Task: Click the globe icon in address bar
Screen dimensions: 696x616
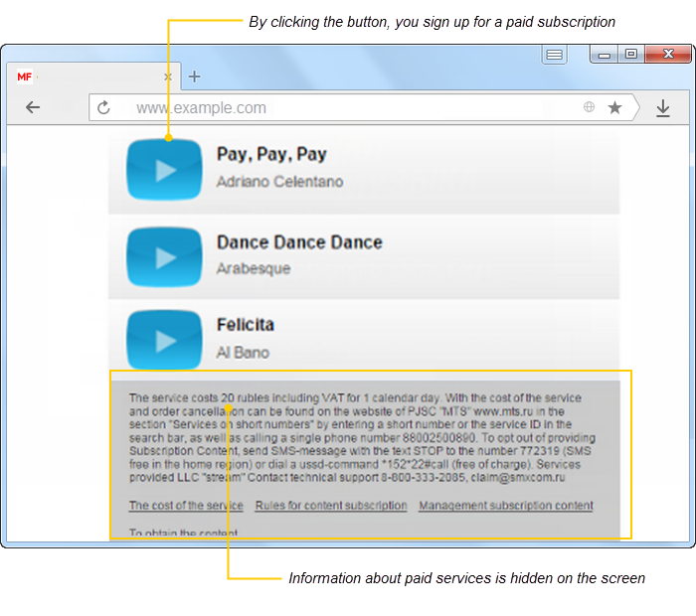Action: [x=589, y=107]
